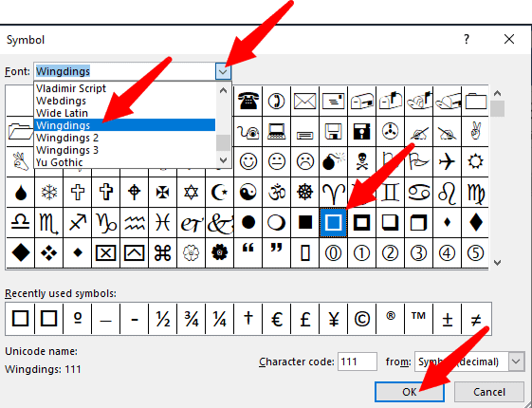The width and height of the screenshot is (532, 408).
Task: Insert recently used dagger symbol
Action: coord(248,319)
